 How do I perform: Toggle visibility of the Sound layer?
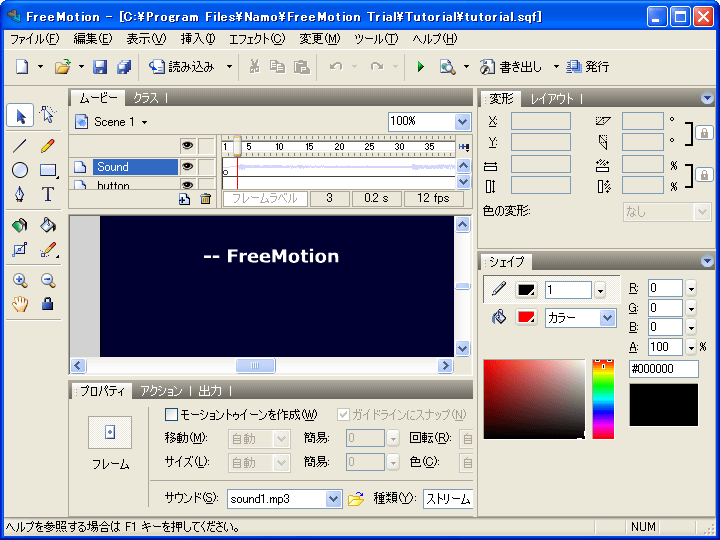point(187,166)
